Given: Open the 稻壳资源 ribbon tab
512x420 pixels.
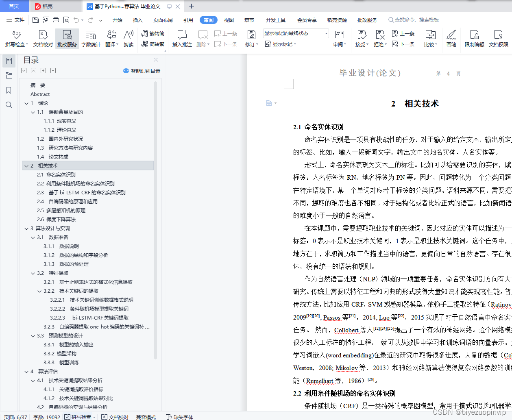Looking at the screenshot, I should click(337, 20).
